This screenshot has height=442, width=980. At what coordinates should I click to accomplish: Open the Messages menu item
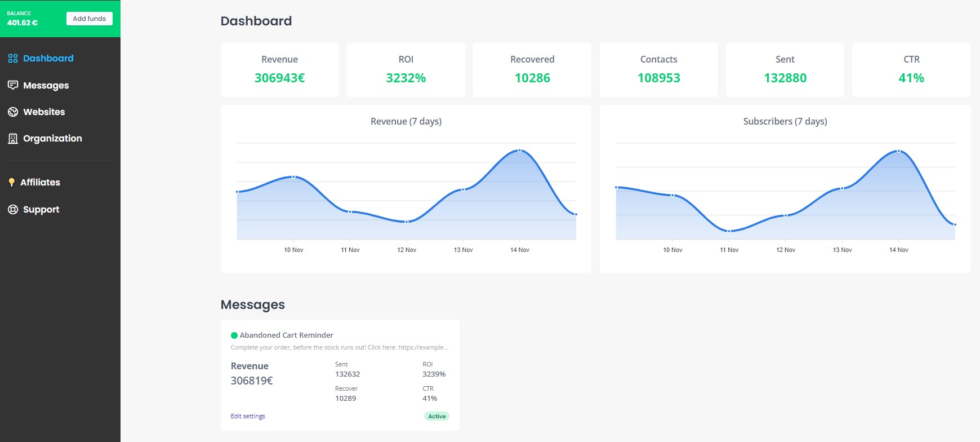[x=38, y=85]
